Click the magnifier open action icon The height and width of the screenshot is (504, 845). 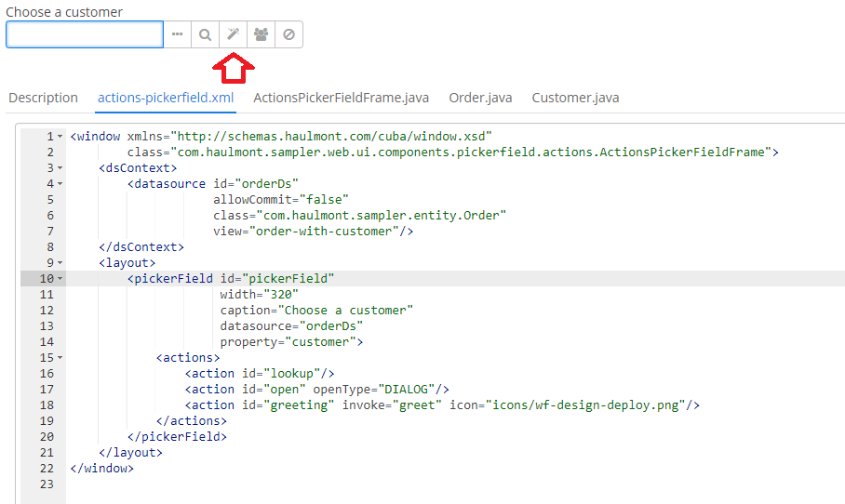[206, 34]
